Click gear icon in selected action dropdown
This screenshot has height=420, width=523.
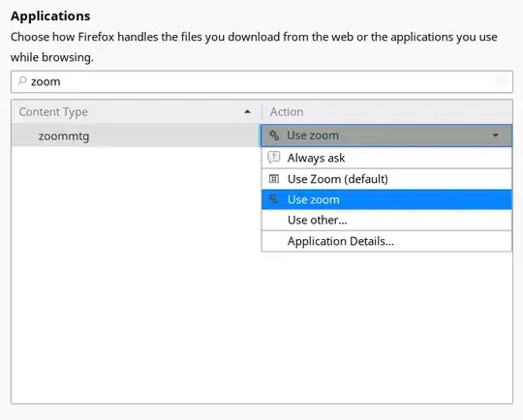pyautogui.click(x=274, y=135)
